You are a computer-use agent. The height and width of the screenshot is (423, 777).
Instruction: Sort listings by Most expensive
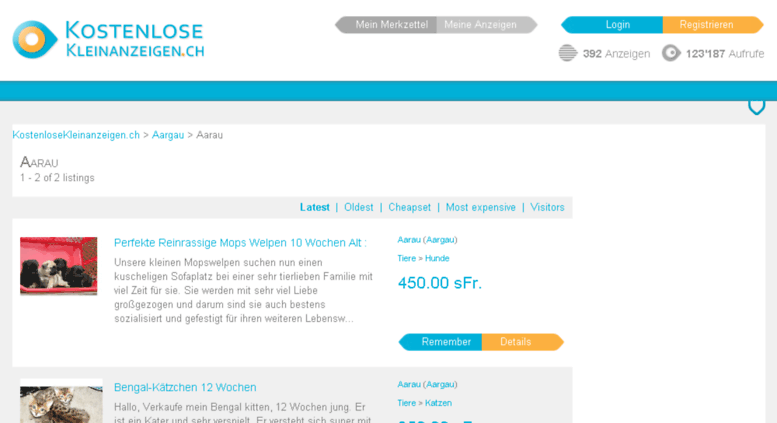click(x=481, y=208)
